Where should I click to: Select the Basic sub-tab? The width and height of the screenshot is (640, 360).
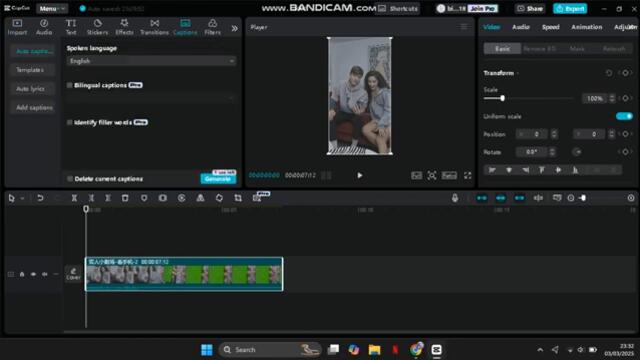coord(502,49)
